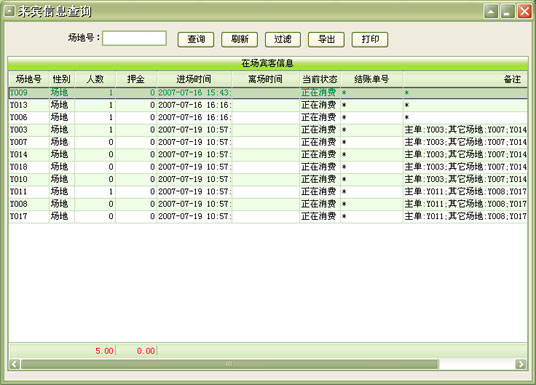This screenshot has height=385, width=536.
Task: Click remark cell in Y011 row
Action: [465, 191]
